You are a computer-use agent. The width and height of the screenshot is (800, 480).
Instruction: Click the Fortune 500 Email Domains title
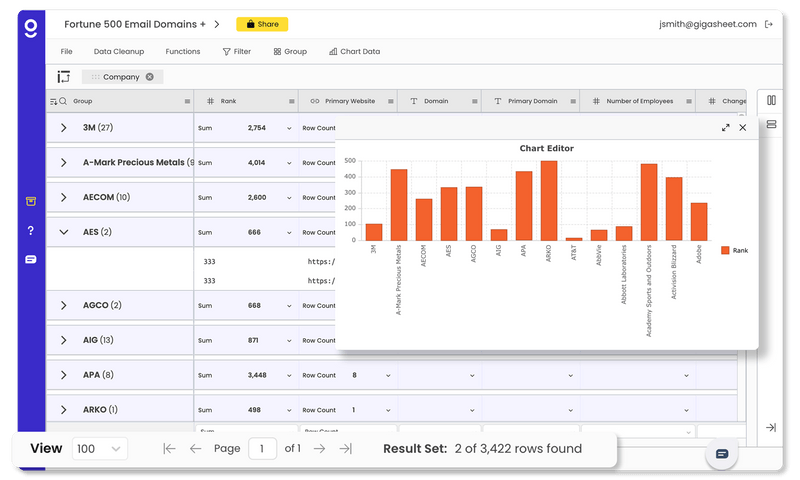coord(135,24)
